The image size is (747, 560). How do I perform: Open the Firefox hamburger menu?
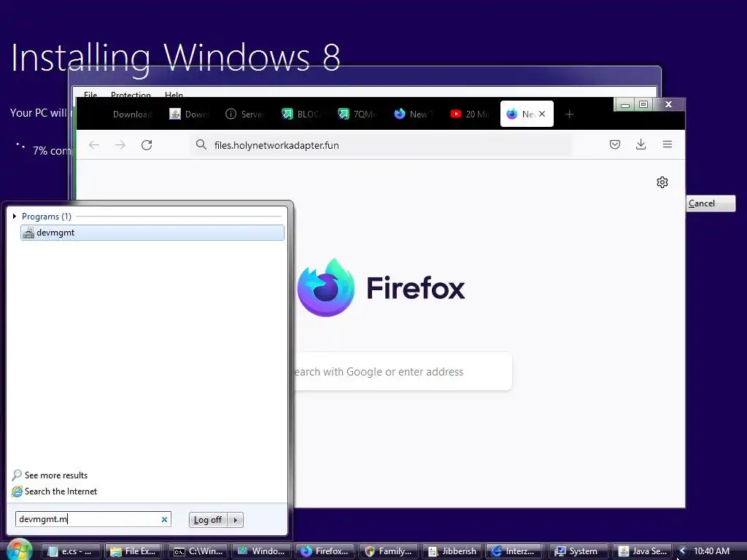(x=667, y=144)
